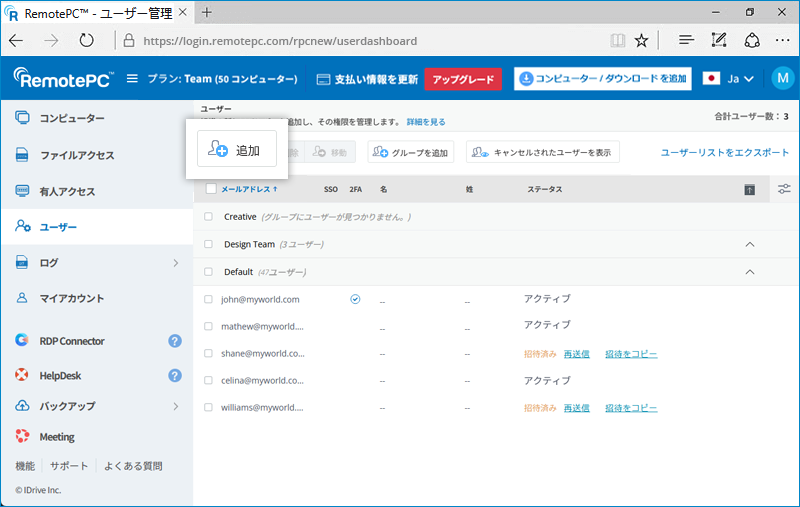Click コンピューター/ダウンロードを追加 button
The width and height of the screenshot is (800, 507).
coord(603,79)
